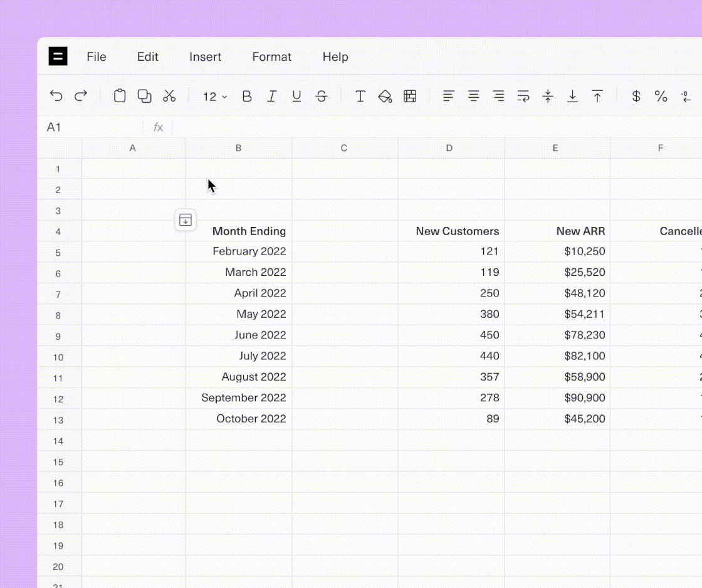Click the $90,900 cell
This screenshot has height=588, width=702.
coord(557,398)
